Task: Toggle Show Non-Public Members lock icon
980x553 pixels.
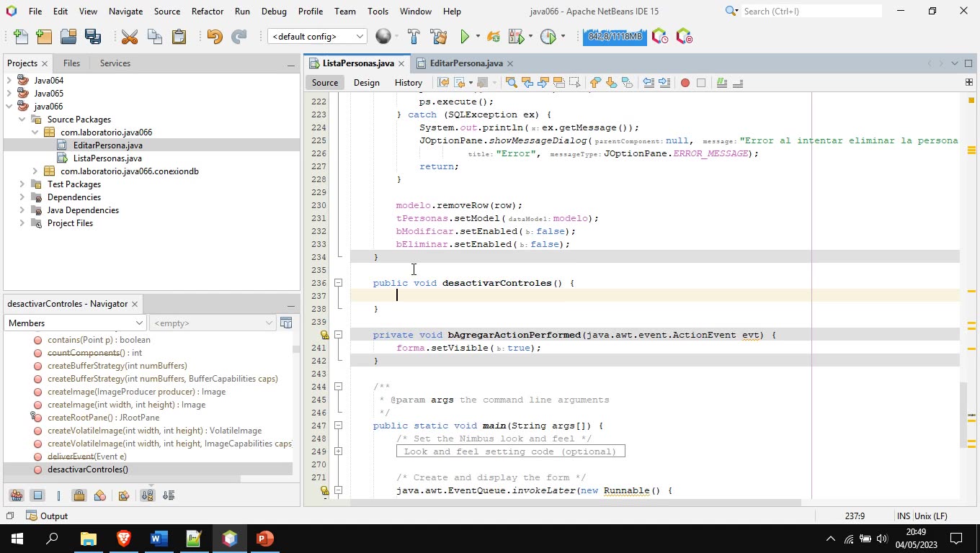Action: click(x=79, y=495)
